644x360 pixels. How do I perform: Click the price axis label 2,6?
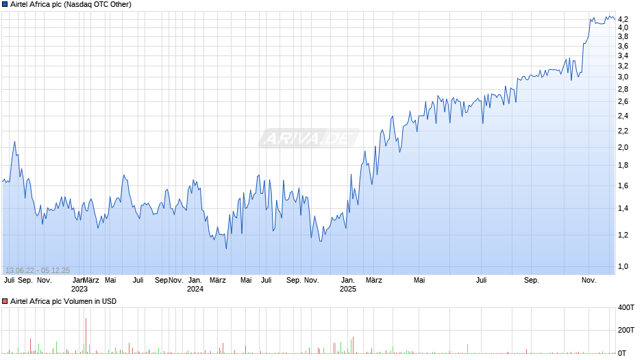pyautogui.click(x=623, y=101)
